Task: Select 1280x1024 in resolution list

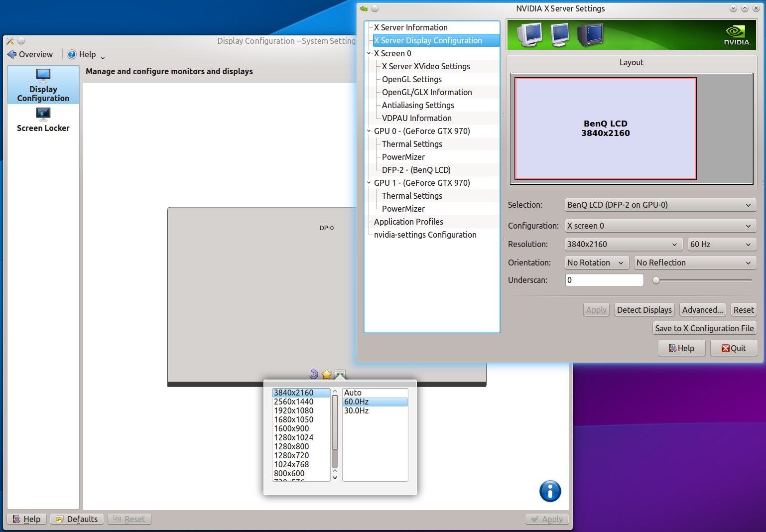Action: [301, 437]
